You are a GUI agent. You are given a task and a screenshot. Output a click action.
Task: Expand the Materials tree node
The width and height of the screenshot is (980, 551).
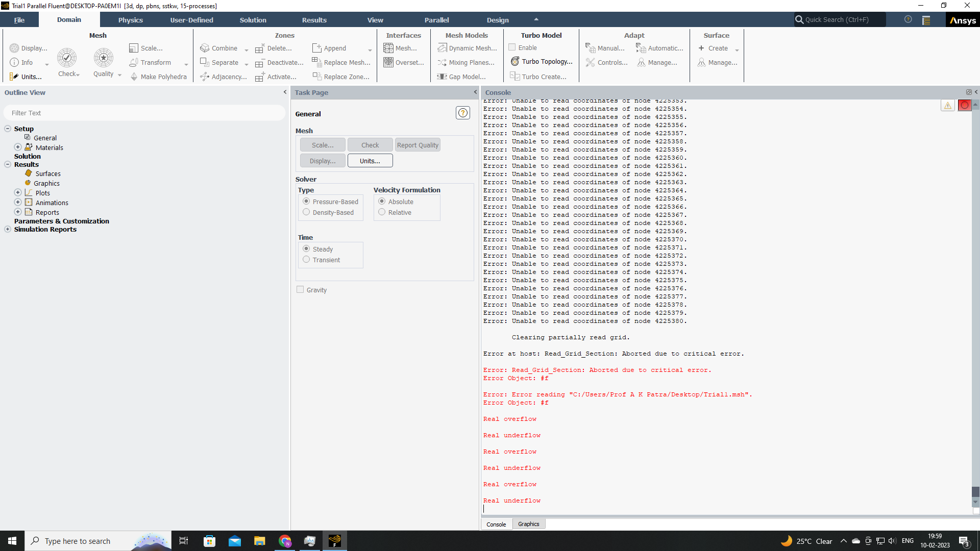tap(18, 147)
